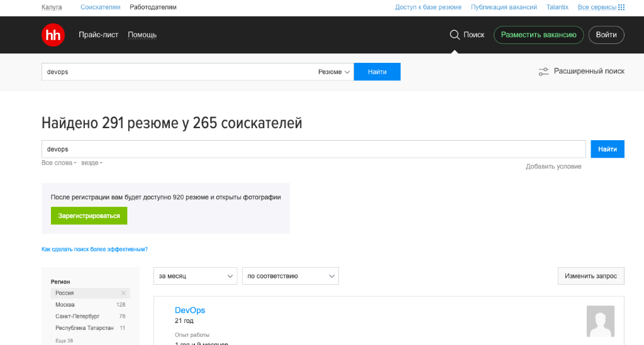Expand the везде search scope option

[x=91, y=163]
